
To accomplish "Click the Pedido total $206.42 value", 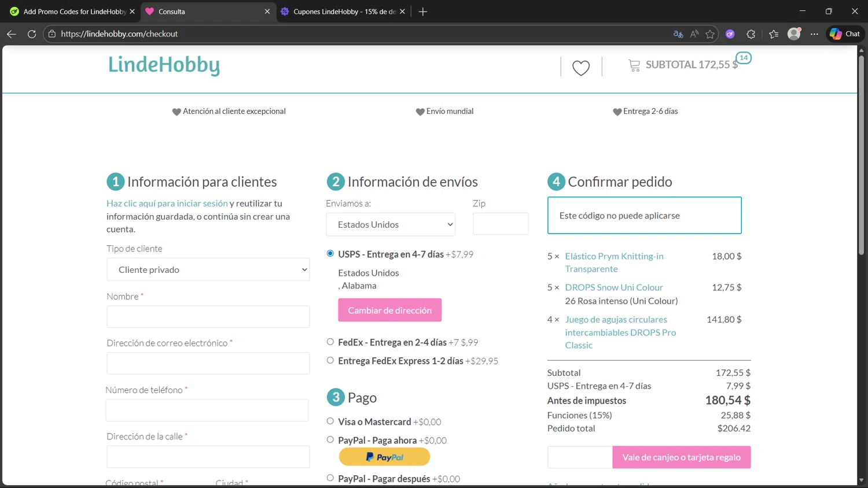I will coord(734,428).
